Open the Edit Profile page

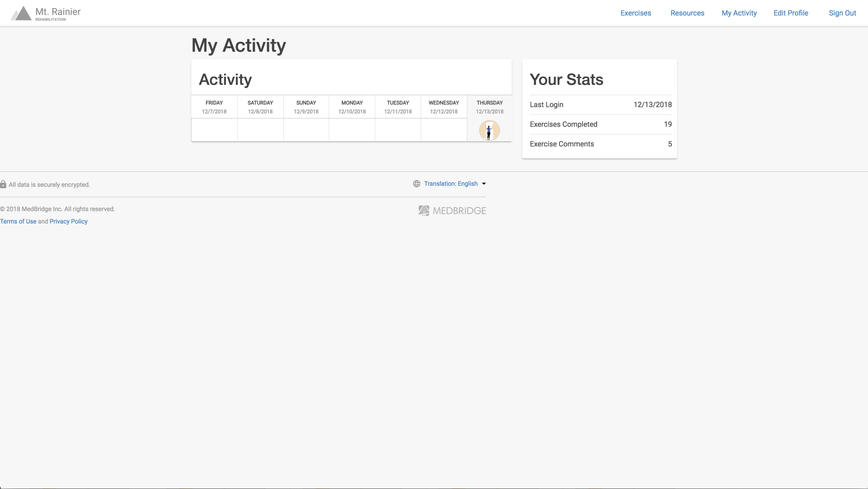[791, 13]
